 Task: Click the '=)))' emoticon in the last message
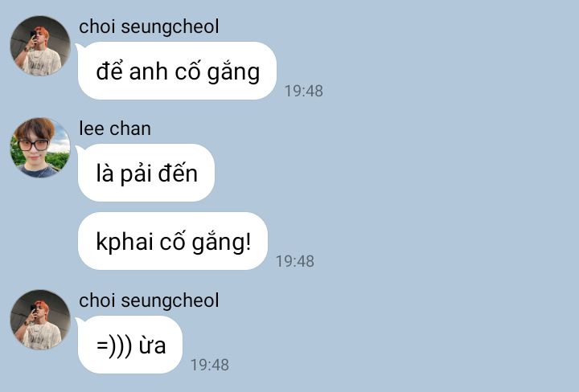(x=113, y=345)
